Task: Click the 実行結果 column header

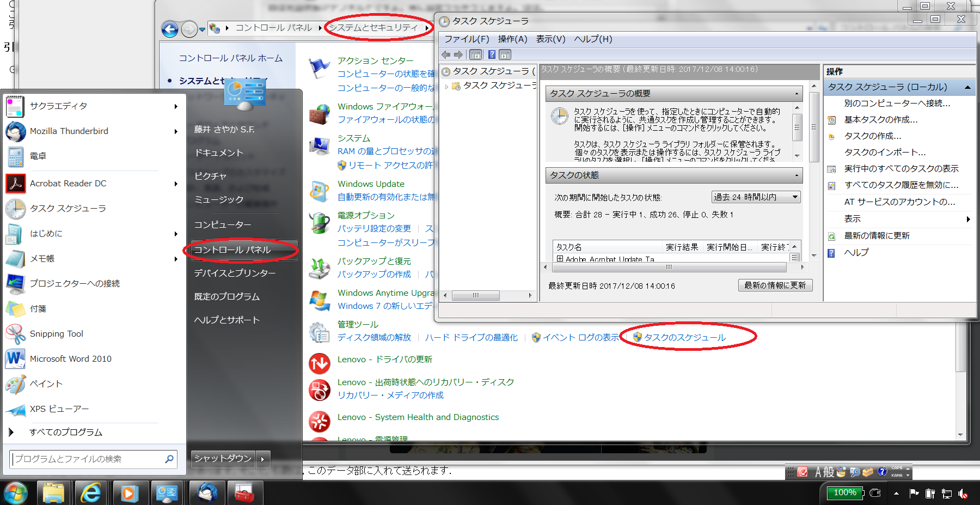Action: tap(682, 247)
